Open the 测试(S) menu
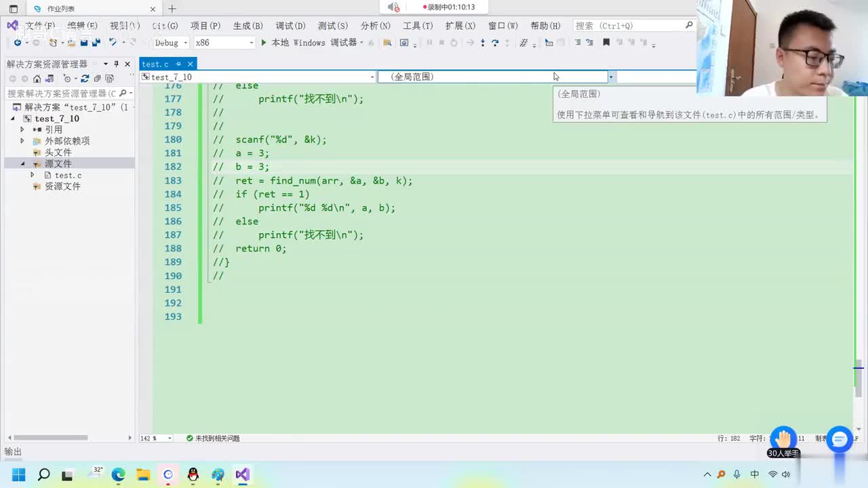Image resolution: width=868 pixels, height=488 pixels. pyautogui.click(x=333, y=26)
